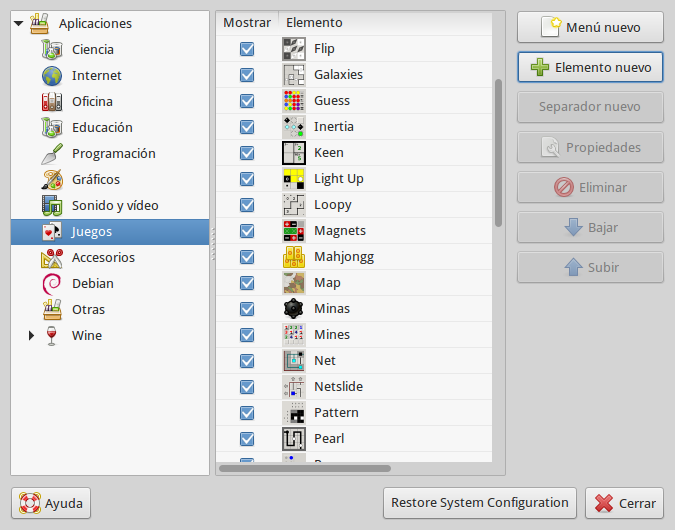Select the Minas game icon

pyautogui.click(x=294, y=309)
